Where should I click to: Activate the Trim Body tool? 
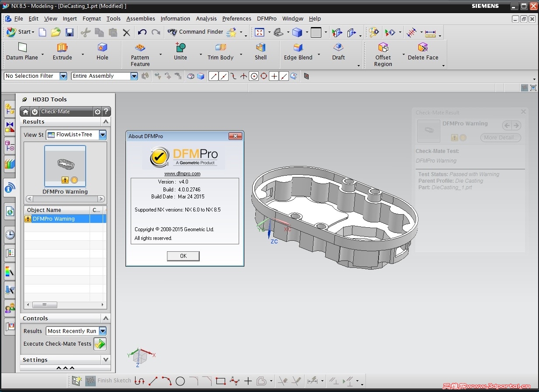tap(220, 52)
